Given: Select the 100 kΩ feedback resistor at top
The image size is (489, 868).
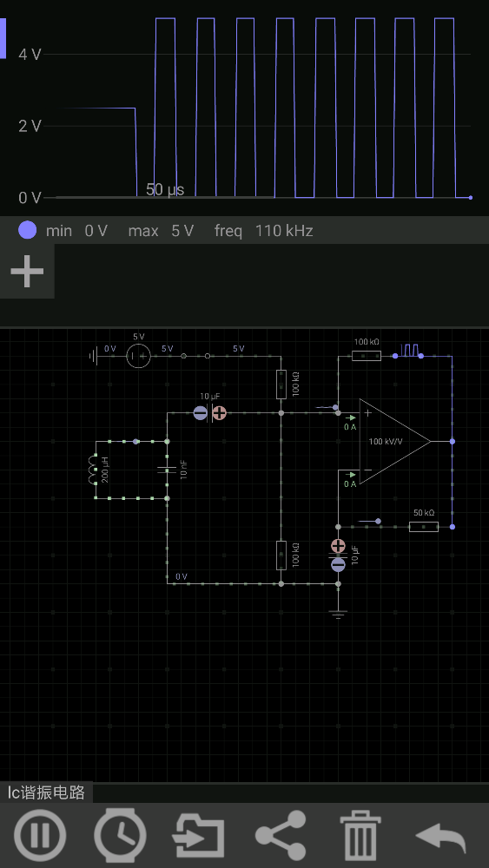Looking at the screenshot, I should 367,355.
